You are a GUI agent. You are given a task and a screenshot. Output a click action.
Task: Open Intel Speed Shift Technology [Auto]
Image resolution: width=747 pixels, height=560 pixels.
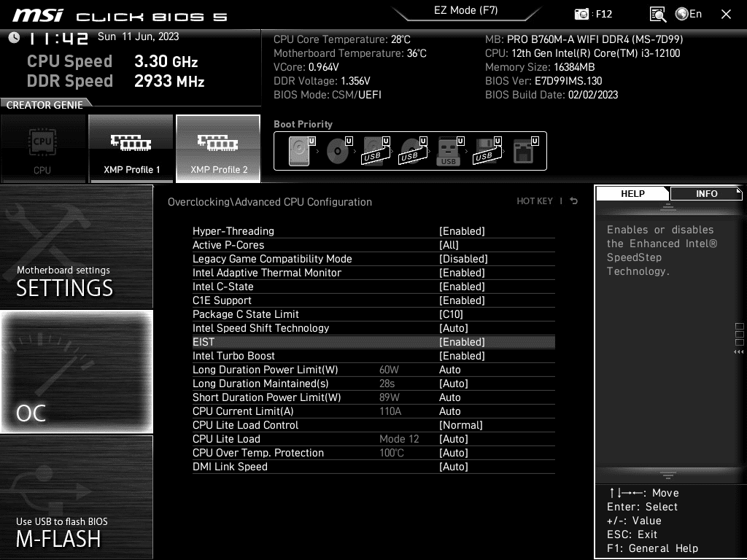454,327
